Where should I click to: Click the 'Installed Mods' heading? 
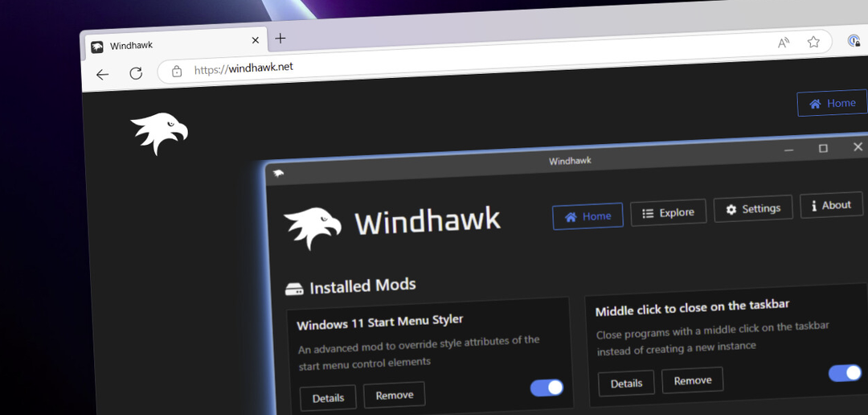coord(362,286)
